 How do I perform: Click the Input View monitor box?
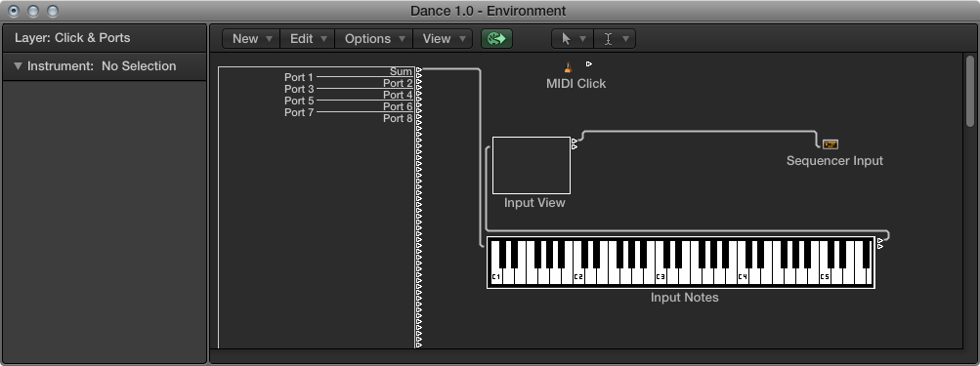(x=532, y=166)
